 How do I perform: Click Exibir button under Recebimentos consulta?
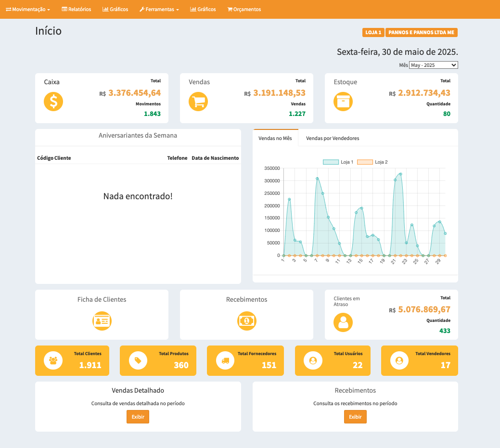(x=355, y=417)
